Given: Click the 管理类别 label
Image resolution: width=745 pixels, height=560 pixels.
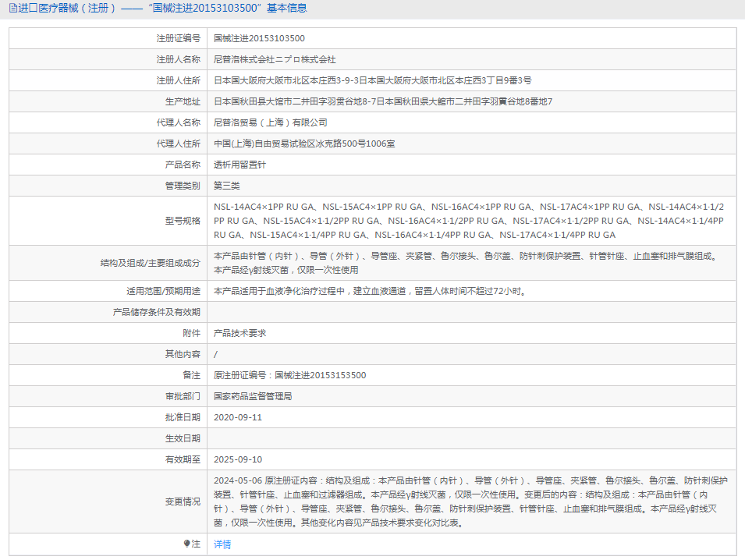Looking at the screenshot, I should [x=183, y=186].
